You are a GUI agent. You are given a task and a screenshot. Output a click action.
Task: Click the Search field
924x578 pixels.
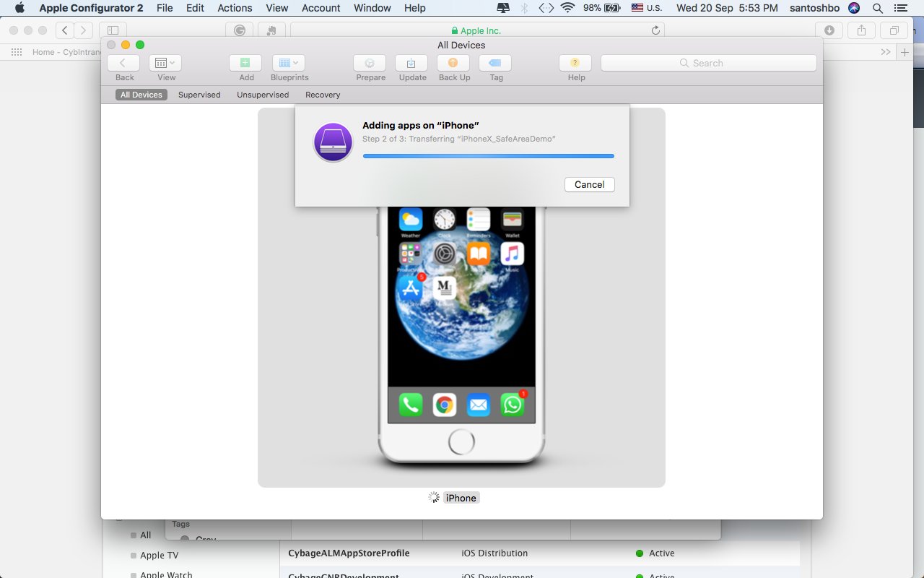(708, 63)
